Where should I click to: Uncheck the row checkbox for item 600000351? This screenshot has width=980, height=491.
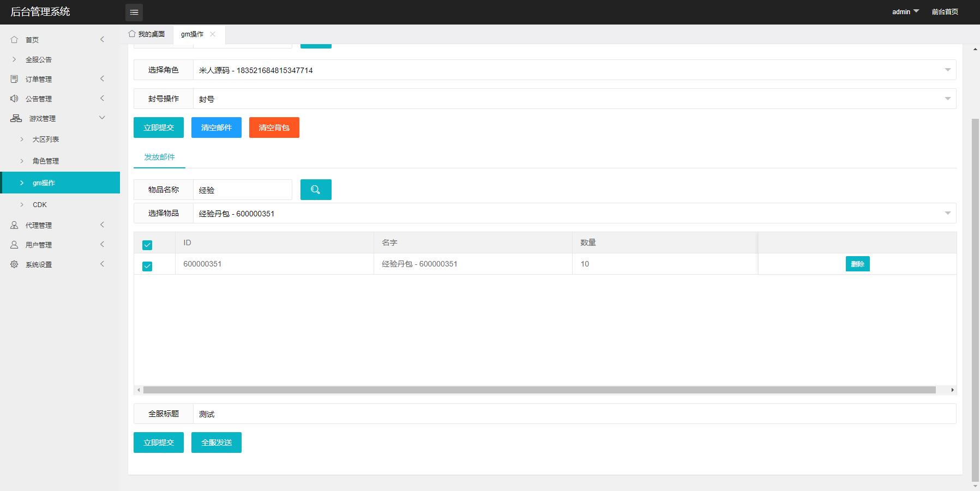pyautogui.click(x=147, y=266)
